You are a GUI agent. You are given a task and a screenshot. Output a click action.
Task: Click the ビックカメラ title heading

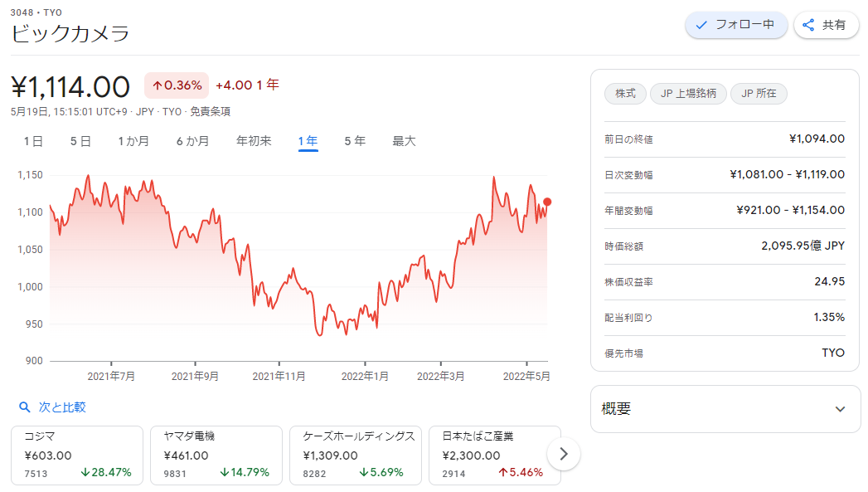coord(70,33)
